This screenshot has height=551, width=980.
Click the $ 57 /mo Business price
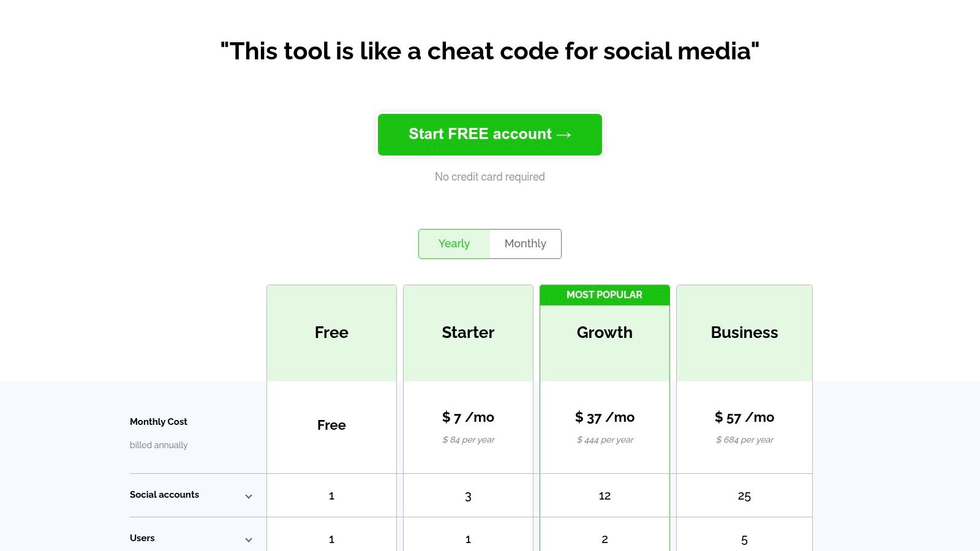point(744,418)
